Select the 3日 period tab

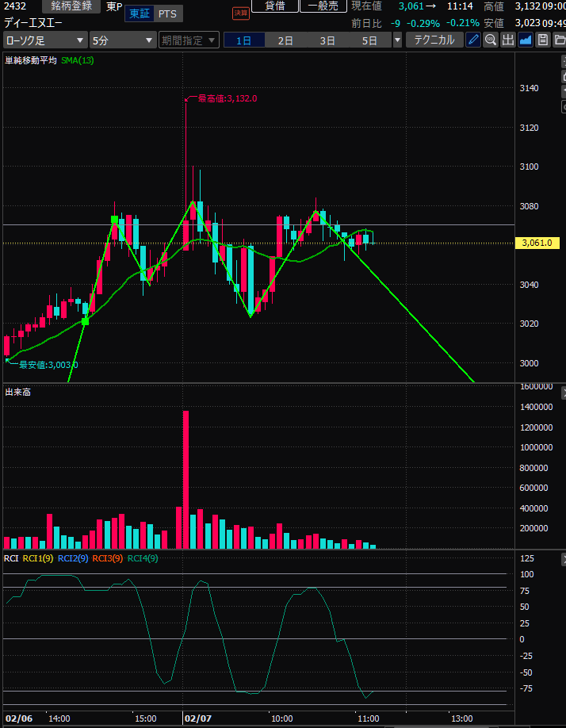[x=327, y=40]
